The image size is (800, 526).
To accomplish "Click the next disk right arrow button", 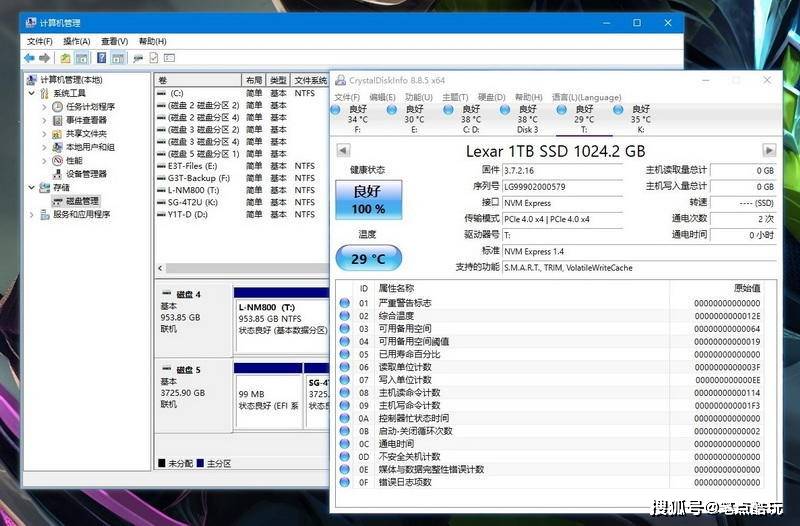I will coord(769,151).
